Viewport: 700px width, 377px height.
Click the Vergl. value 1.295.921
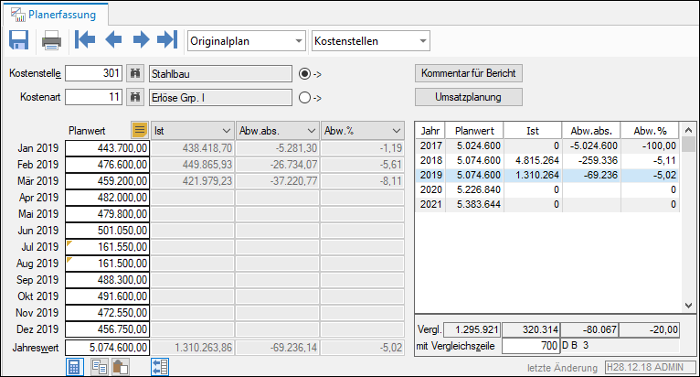coord(472,330)
